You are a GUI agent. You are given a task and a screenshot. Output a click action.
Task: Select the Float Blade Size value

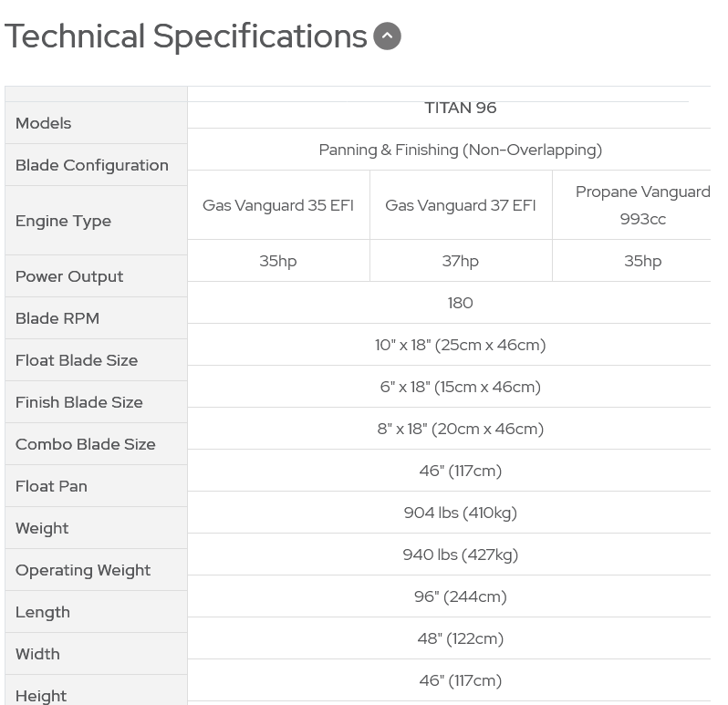[x=460, y=345]
